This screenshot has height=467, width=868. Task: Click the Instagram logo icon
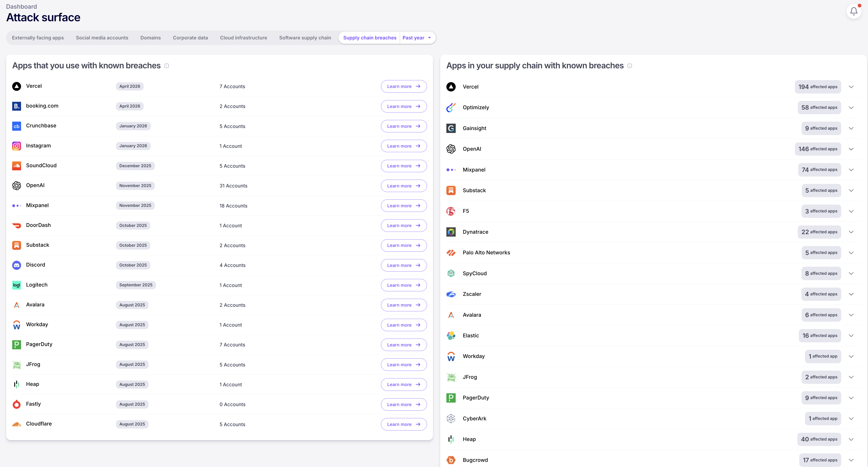pos(17,146)
